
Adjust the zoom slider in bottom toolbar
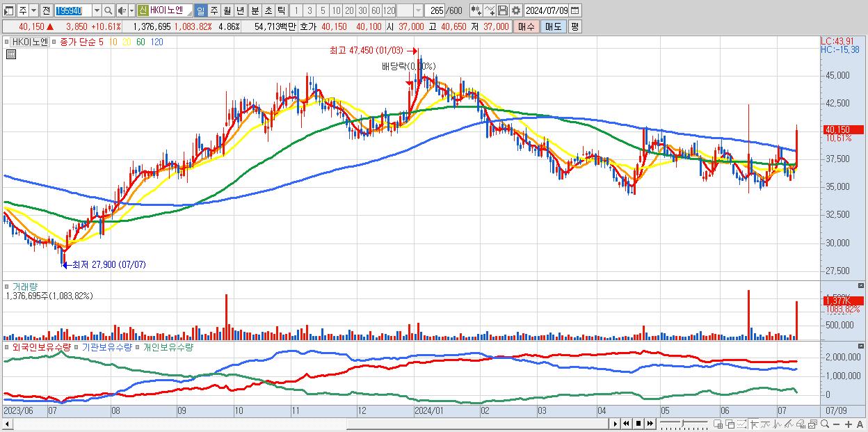tap(682, 424)
